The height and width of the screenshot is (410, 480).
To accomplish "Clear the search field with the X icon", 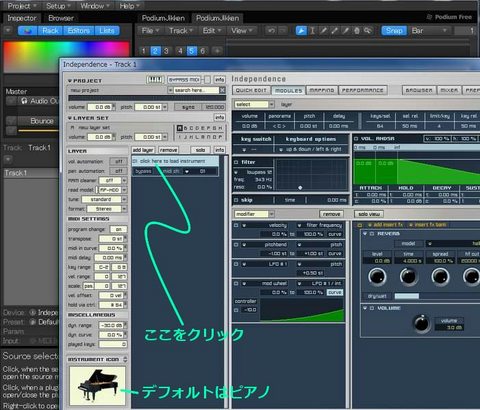I will (222, 90).
